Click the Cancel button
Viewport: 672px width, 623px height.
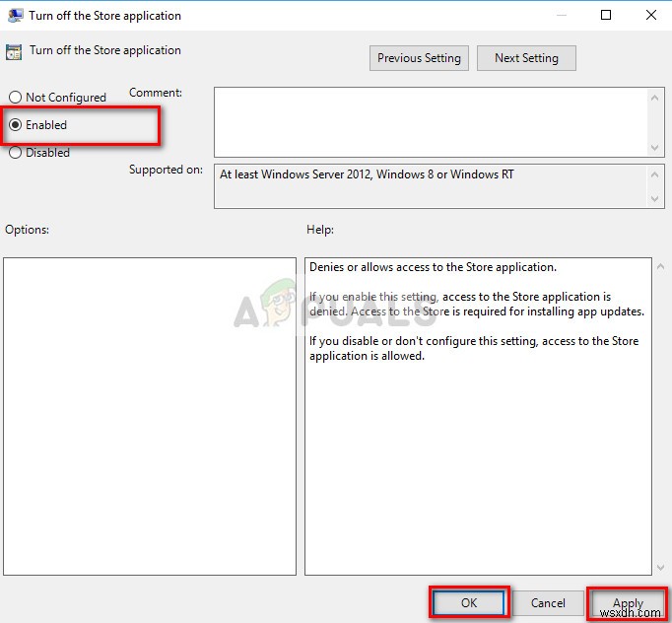pos(548,602)
